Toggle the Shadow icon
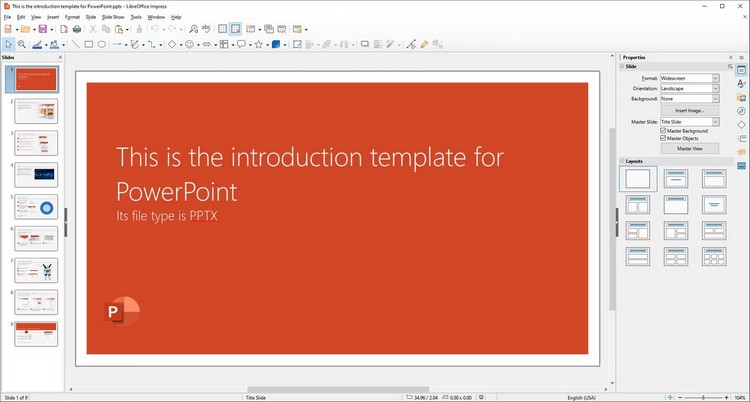750x402 pixels. click(364, 45)
